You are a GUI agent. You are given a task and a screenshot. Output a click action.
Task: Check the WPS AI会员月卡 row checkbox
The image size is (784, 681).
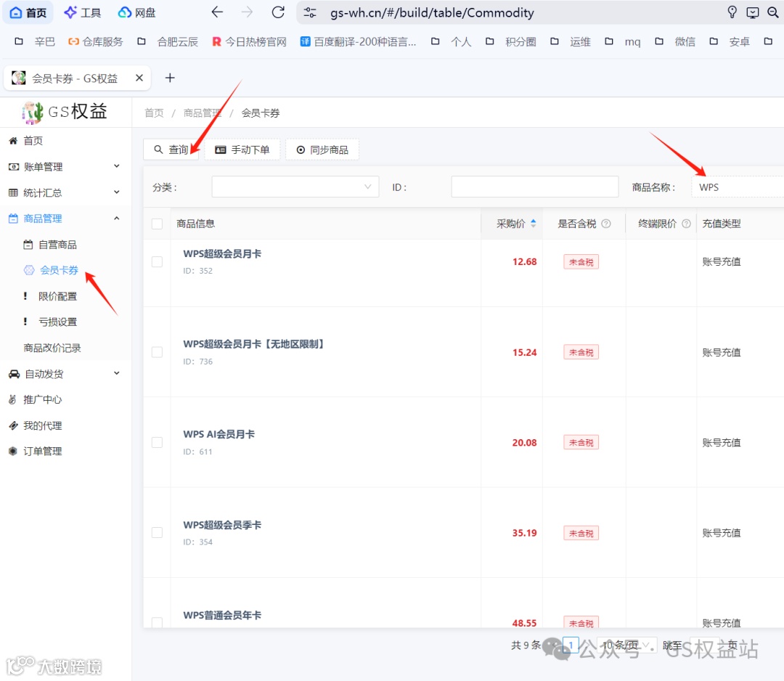point(157,442)
